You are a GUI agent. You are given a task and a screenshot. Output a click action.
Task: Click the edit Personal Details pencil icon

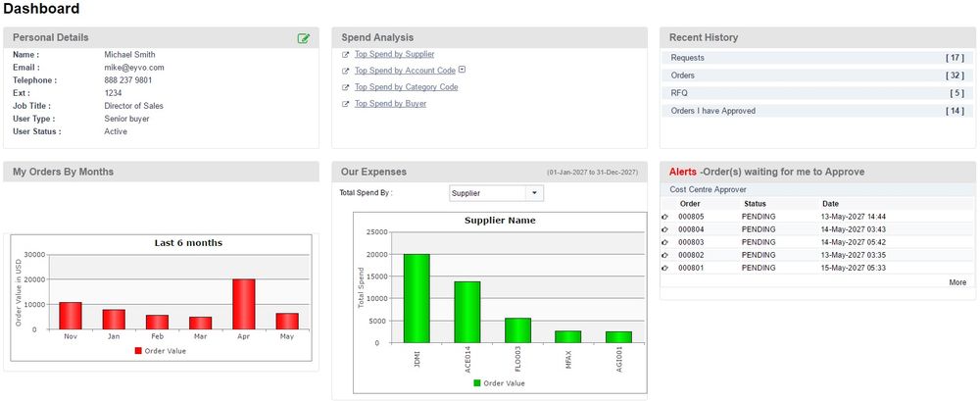click(x=304, y=38)
